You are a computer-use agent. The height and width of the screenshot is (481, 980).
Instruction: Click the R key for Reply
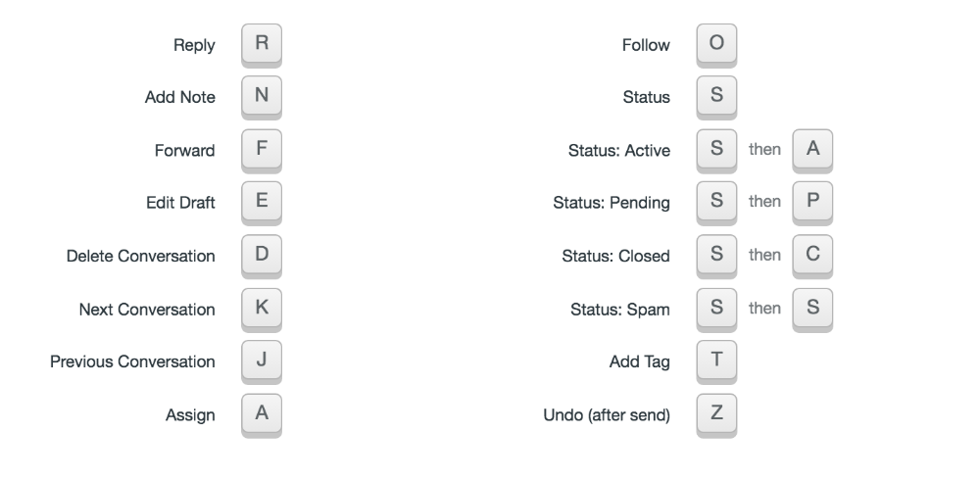tap(262, 44)
